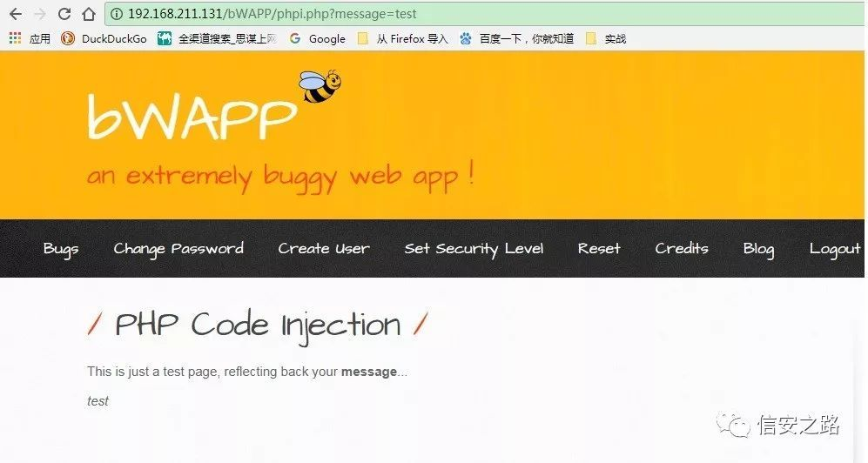
Task: Click the browser back arrow
Action: (16, 14)
